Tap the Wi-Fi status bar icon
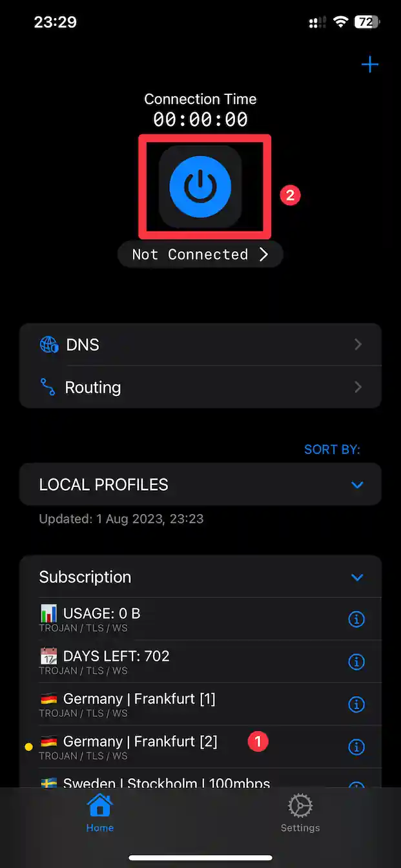The width and height of the screenshot is (401, 868). [x=340, y=23]
